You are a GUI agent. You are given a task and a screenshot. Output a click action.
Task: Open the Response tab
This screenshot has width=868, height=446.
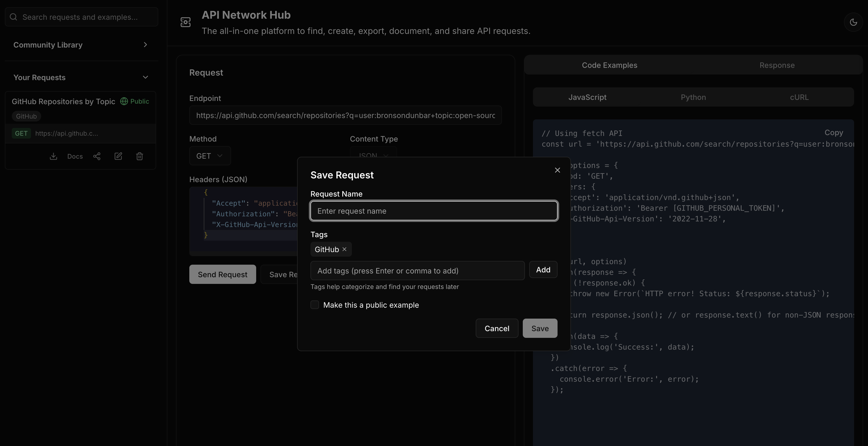point(777,65)
